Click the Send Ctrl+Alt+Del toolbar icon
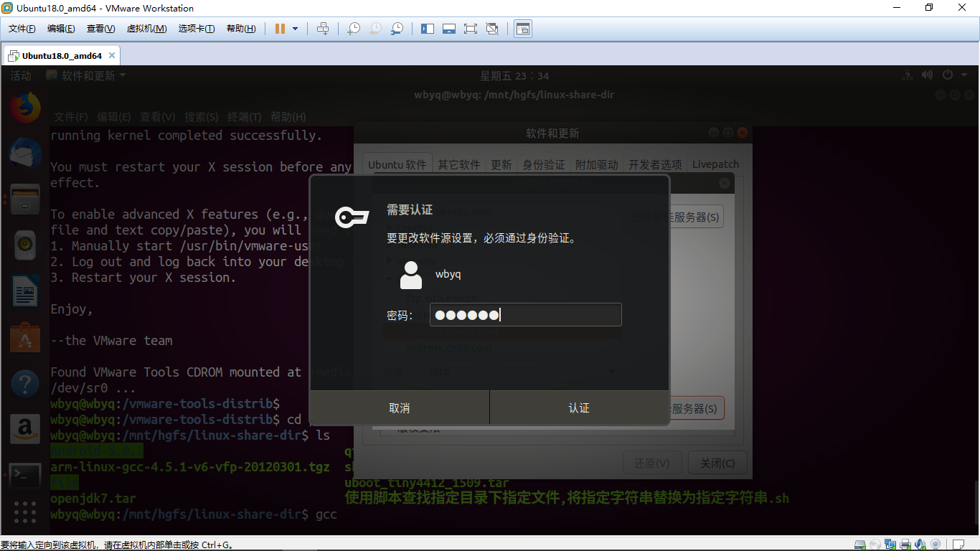Screen dimensions: 980x551 click(323, 29)
